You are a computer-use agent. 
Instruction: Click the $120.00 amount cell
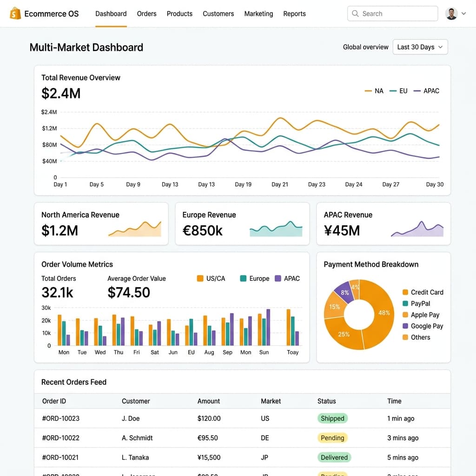[209, 418]
